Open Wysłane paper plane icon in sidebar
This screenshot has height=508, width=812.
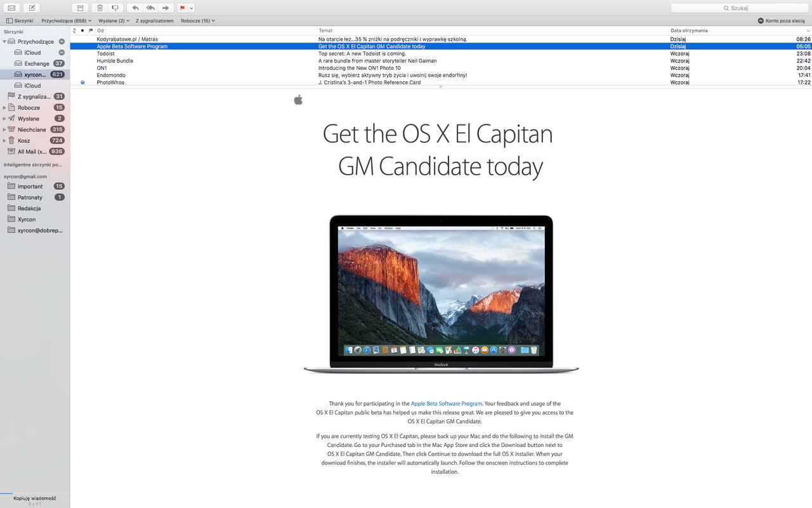(x=11, y=118)
